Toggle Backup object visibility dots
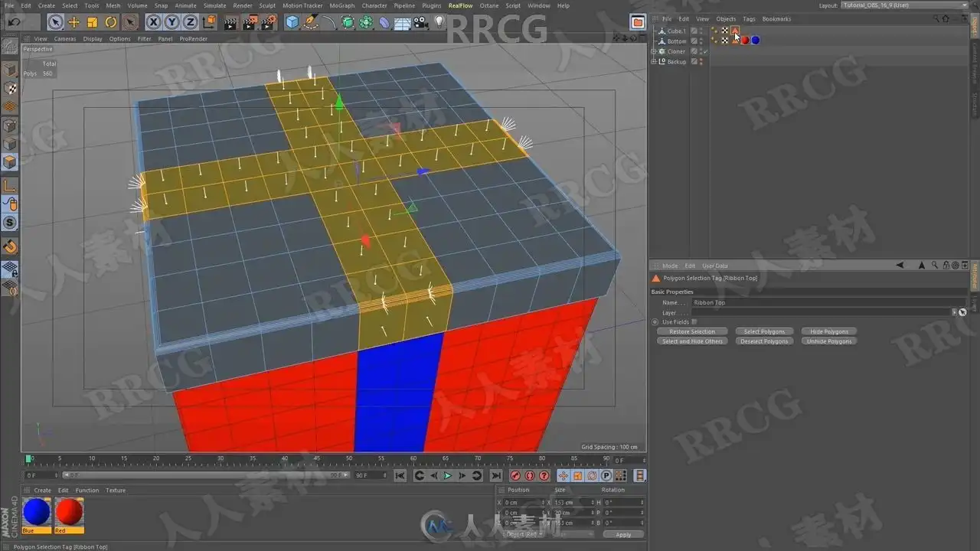 pos(701,61)
